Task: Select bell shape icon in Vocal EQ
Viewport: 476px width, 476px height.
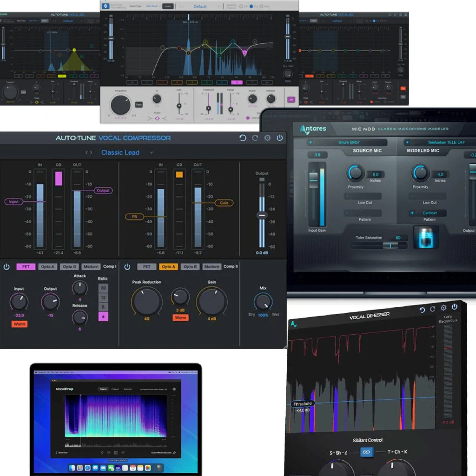Action: (157, 119)
